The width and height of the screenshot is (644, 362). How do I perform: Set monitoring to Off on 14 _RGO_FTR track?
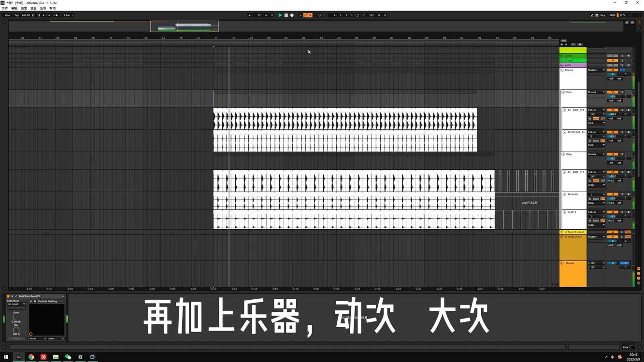(x=603, y=118)
